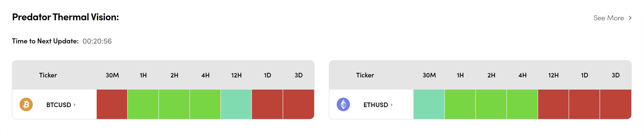This screenshot has width=644, height=134.
Task: Select the ETHUSD 4H green cell
Action: pyautogui.click(x=522, y=104)
